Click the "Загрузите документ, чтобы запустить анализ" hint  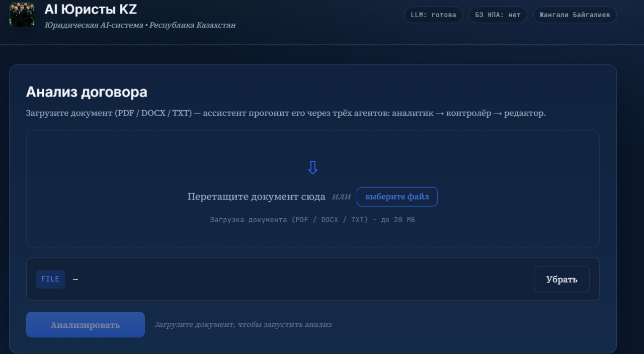(x=243, y=325)
